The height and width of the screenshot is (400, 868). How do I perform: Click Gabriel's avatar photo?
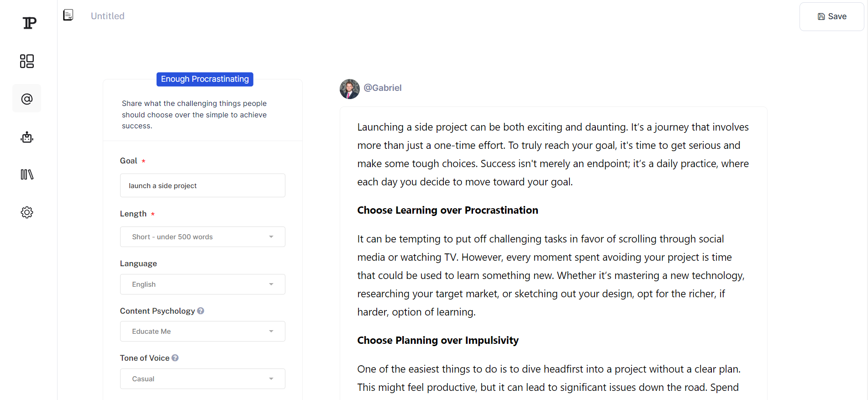(x=350, y=89)
